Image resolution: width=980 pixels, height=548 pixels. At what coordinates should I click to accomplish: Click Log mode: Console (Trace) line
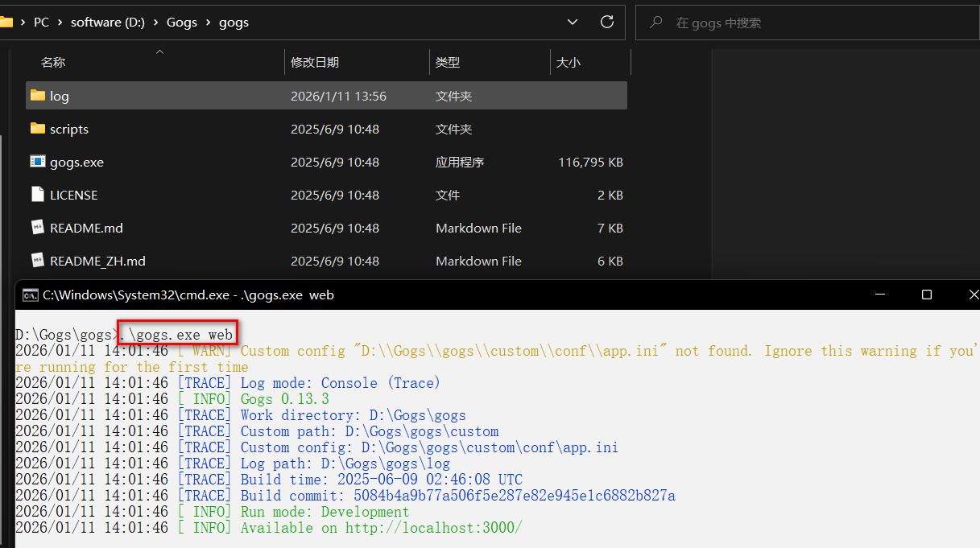(229, 383)
